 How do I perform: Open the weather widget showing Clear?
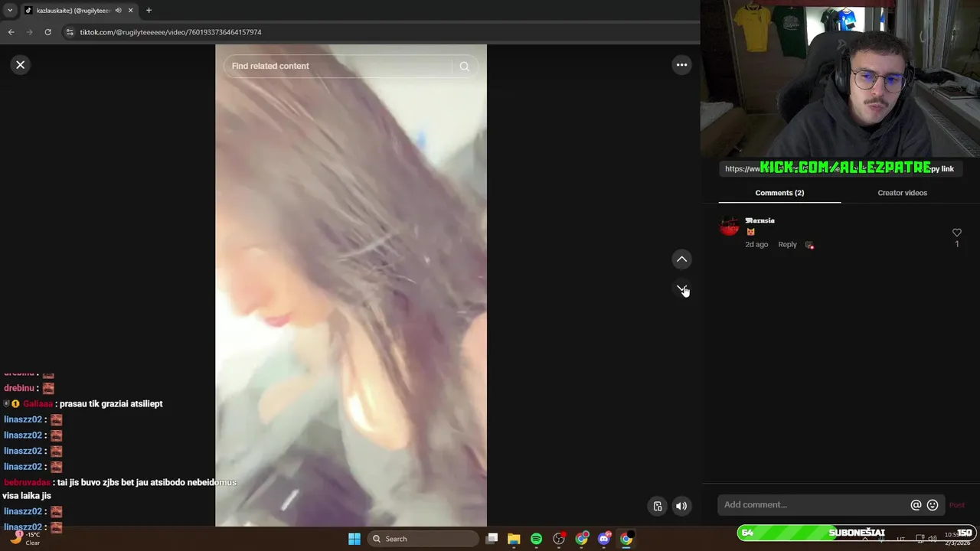pos(24,539)
